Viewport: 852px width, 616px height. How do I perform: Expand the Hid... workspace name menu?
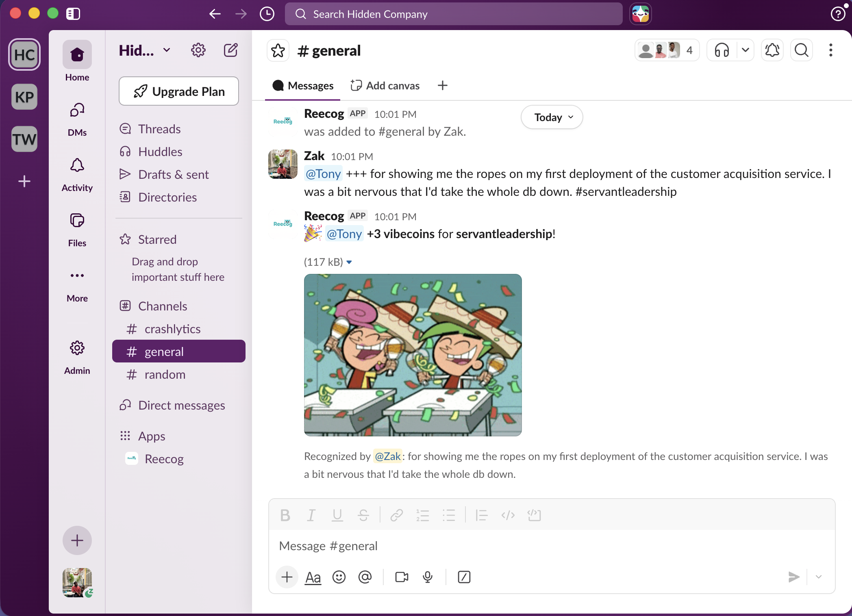145,50
